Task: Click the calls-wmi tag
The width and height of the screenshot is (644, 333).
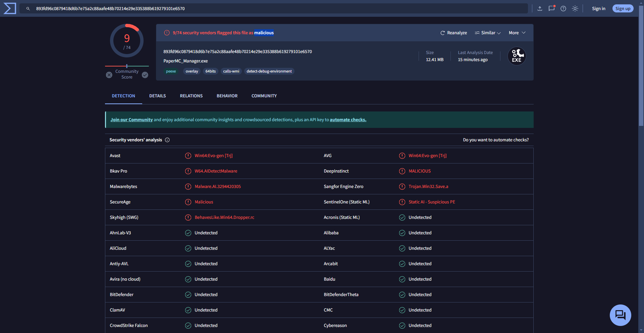Action: pos(231,71)
